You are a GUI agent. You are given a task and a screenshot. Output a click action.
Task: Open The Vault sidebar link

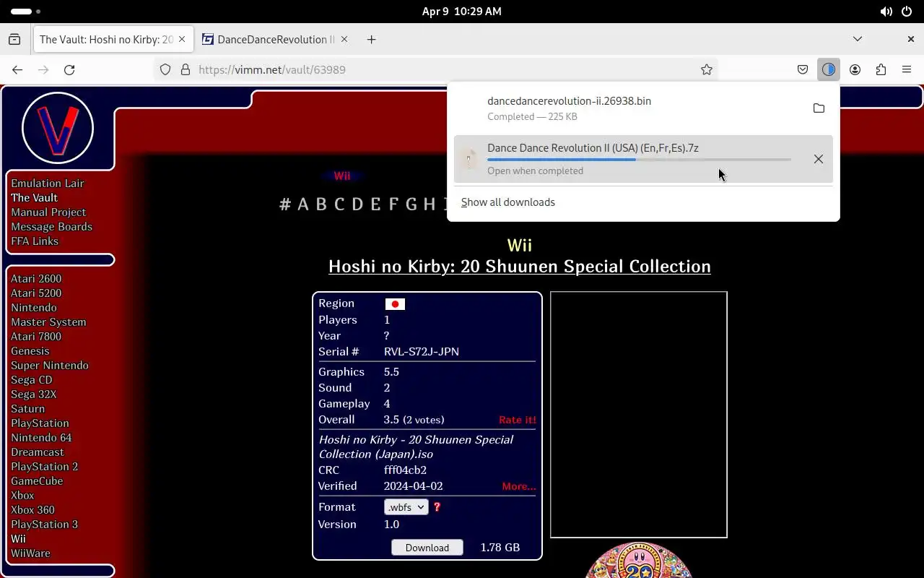coord(34,198)
